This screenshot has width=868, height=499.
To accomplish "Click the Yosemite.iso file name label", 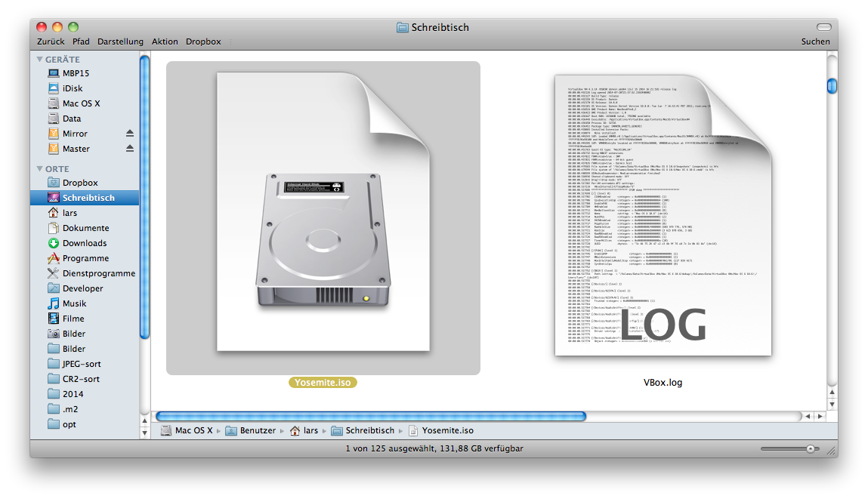I will pos(323,382).
